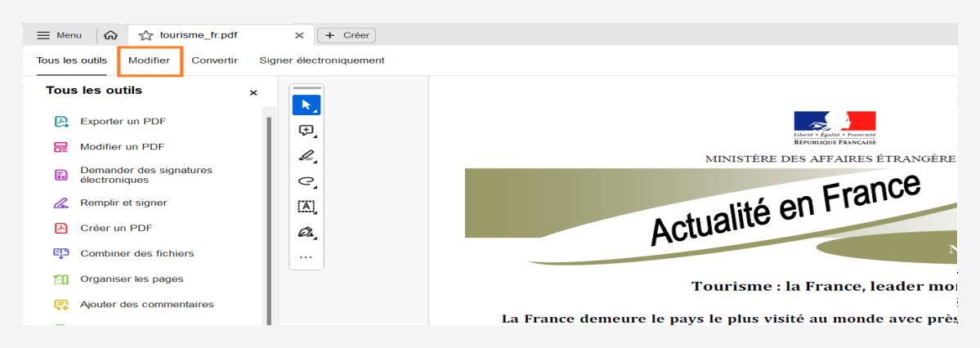
Task: Click the République Française logo
Action: (835, 128)
